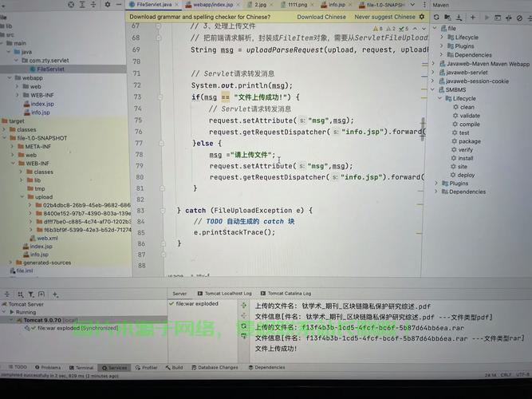Open the Terminal tool window
The image size is (532, 399).
tap(81, 367)
